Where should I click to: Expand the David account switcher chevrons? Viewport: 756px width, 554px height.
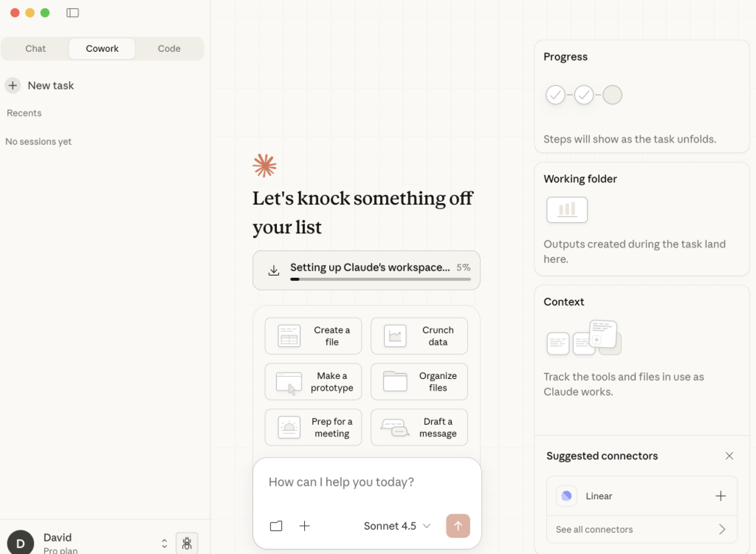click(164, 543)
